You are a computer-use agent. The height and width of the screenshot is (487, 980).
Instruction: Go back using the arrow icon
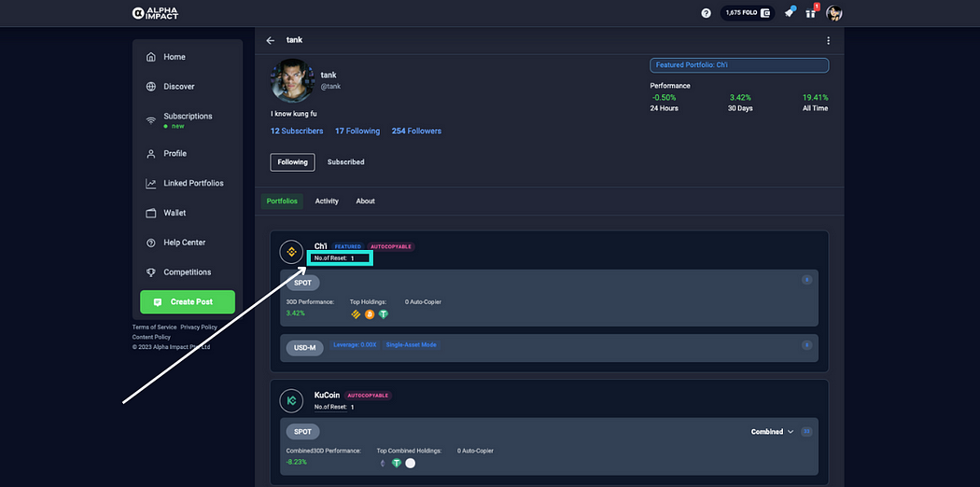pyautogui.click(x=270, y=40)
